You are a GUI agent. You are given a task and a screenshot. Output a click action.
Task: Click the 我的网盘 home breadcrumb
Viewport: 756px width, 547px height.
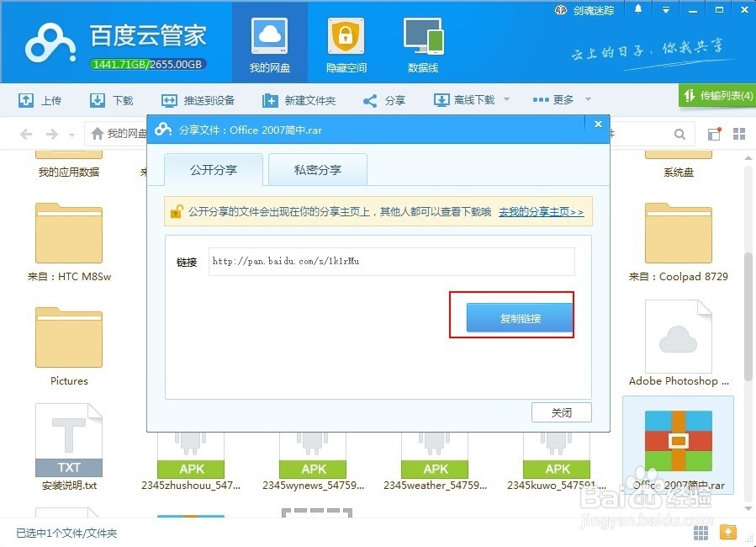[119, 133]
